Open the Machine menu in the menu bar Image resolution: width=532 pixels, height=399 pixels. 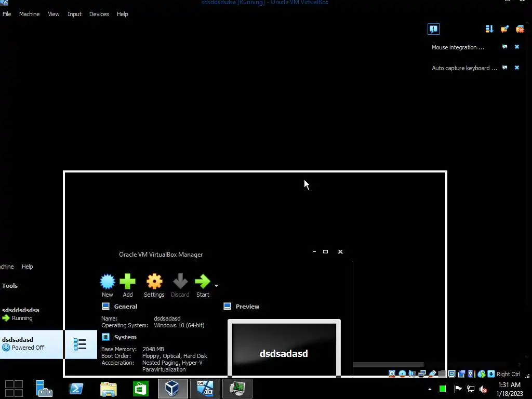[x=29, y=14]
